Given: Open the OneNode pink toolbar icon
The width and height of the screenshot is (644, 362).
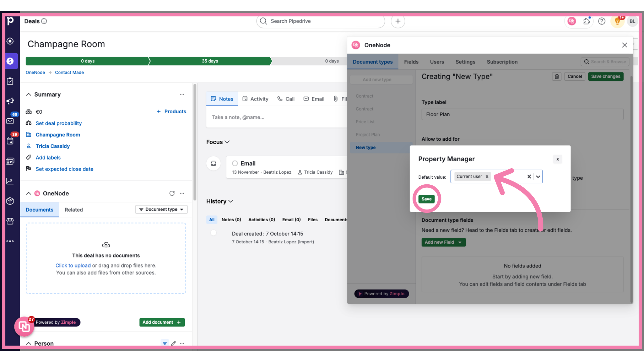Looking at the screenshot, I should pyautogui.click(x=572, y=21).
